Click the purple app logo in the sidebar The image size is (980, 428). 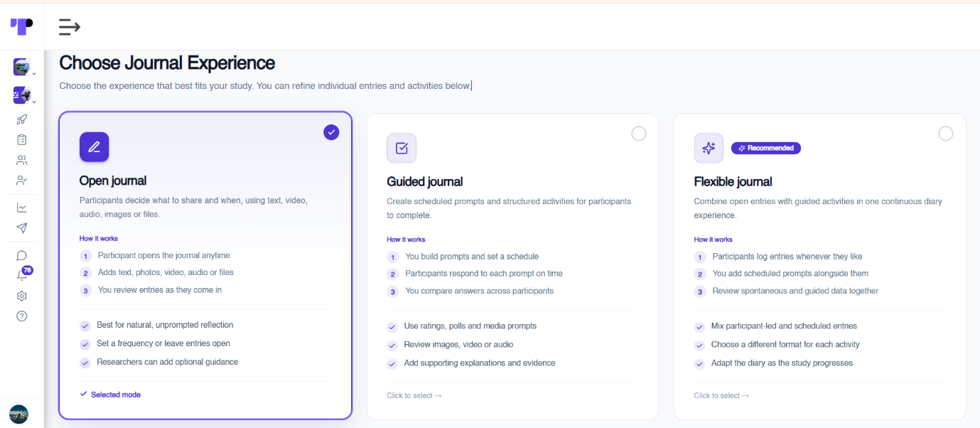pos(21,27)
